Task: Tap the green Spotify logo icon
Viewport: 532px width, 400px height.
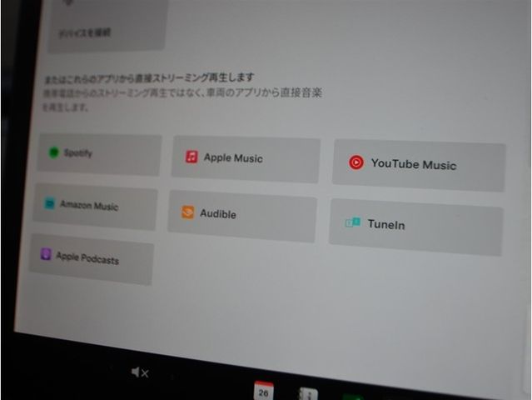Action: pos(54,152)
